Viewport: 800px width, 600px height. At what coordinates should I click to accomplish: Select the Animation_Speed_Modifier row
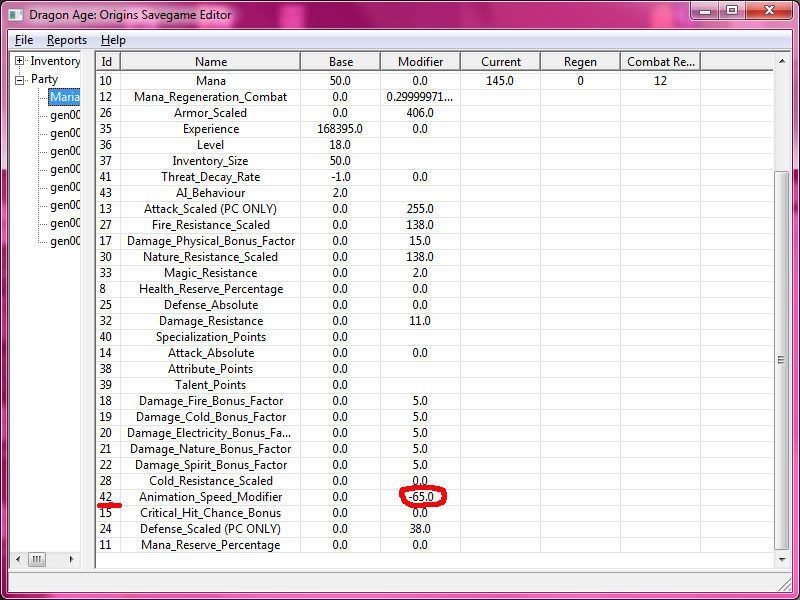point(210,497)
